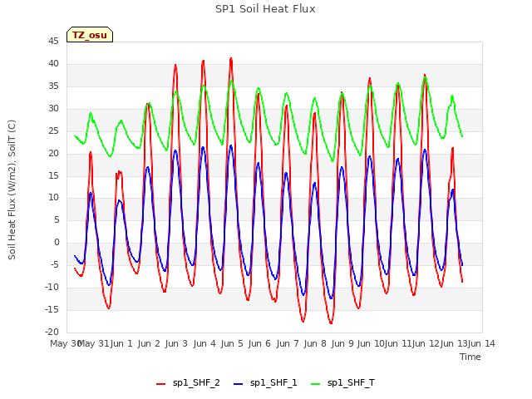Click the blue sp1_SHF_1 legend swatch
The height and width of the screenshot is (399, 532).
[x=239, y=384]
